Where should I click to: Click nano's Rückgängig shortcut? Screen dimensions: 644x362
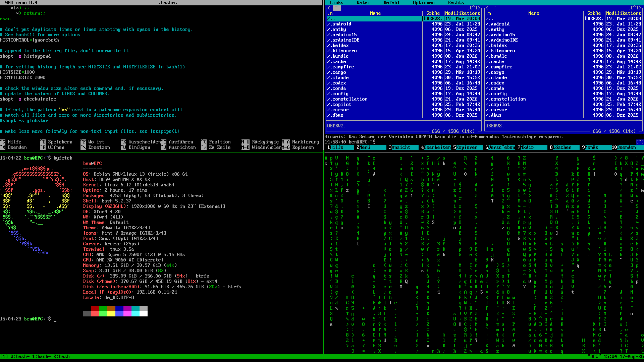[260, 142]
